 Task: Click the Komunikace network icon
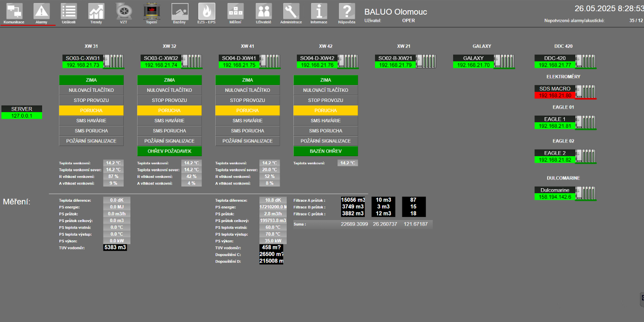click(x=14, y=11)
